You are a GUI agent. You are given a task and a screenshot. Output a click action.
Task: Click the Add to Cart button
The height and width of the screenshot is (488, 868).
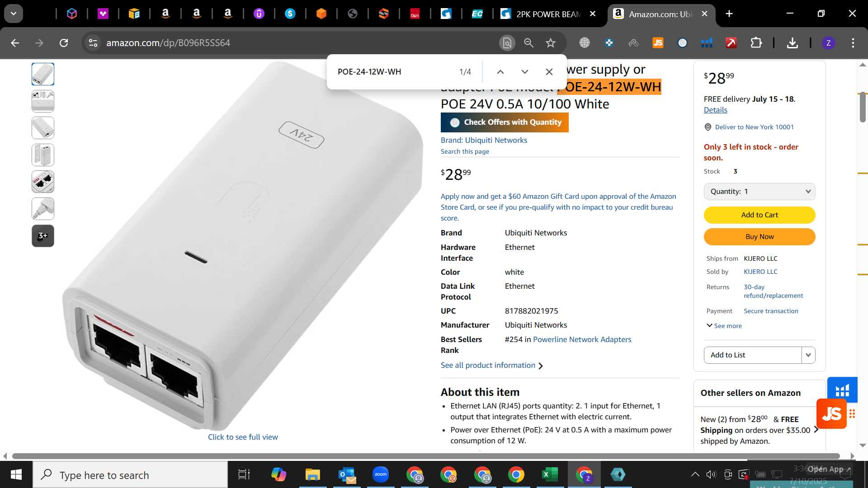coord(759,215)
